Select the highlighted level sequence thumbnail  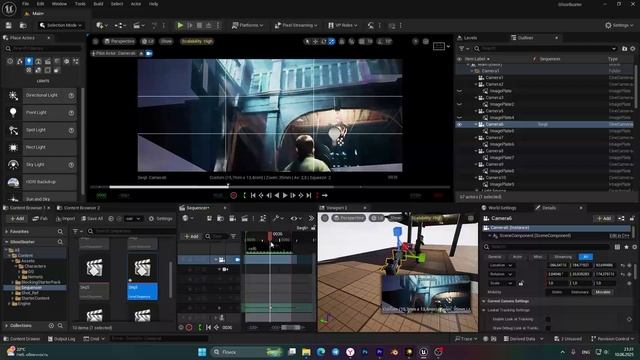tap(142, 277)
